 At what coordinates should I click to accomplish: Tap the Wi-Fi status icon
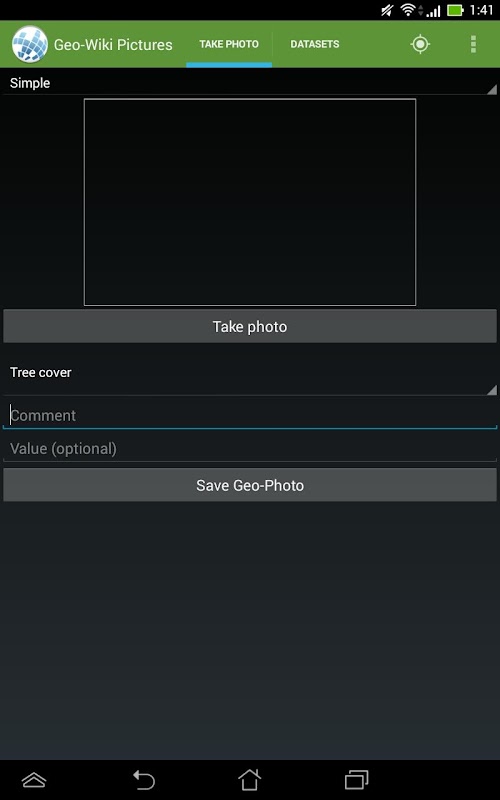[408, 10]
